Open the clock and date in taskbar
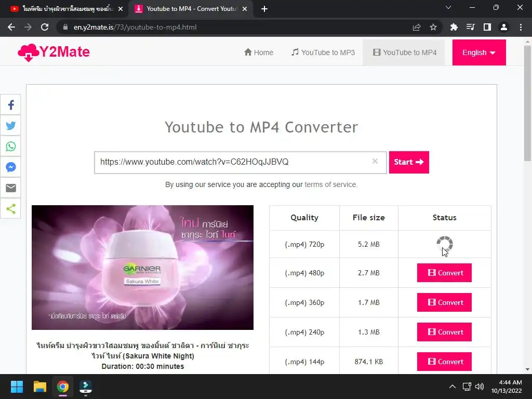The image size is (532, 399). [x=507, y=387]
